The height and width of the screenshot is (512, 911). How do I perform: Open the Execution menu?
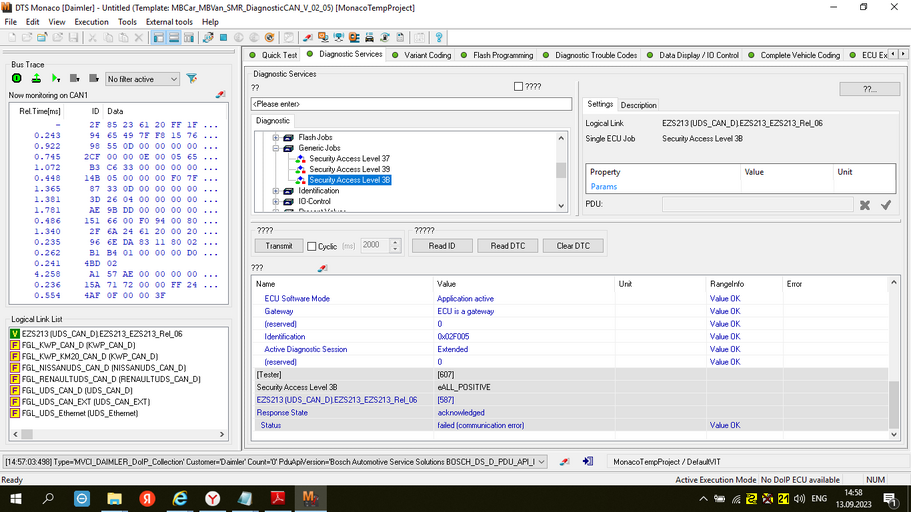[x=91, y=22]
